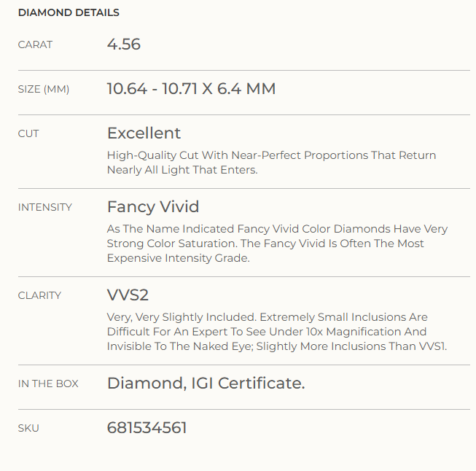Click the Very, Very Slightly Included description
The height and width of the screenshot is (471, 476).
tap(277, 332)
